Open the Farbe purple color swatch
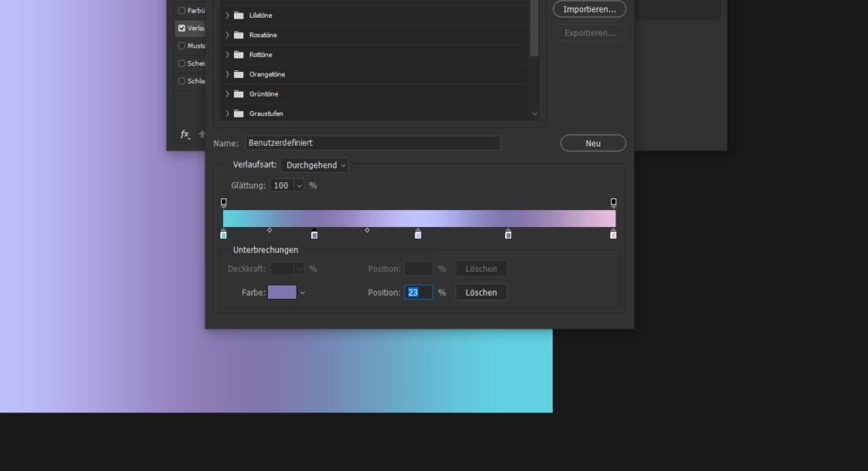This screenshot has height=471, width=868. (281, 292)
